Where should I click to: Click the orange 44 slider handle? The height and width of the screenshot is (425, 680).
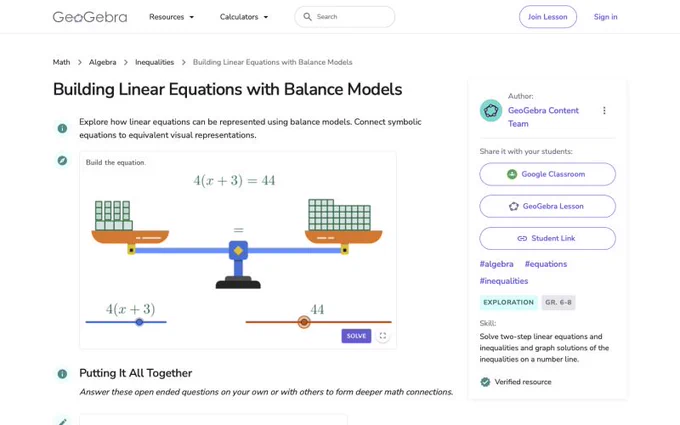tap(304, 322)
